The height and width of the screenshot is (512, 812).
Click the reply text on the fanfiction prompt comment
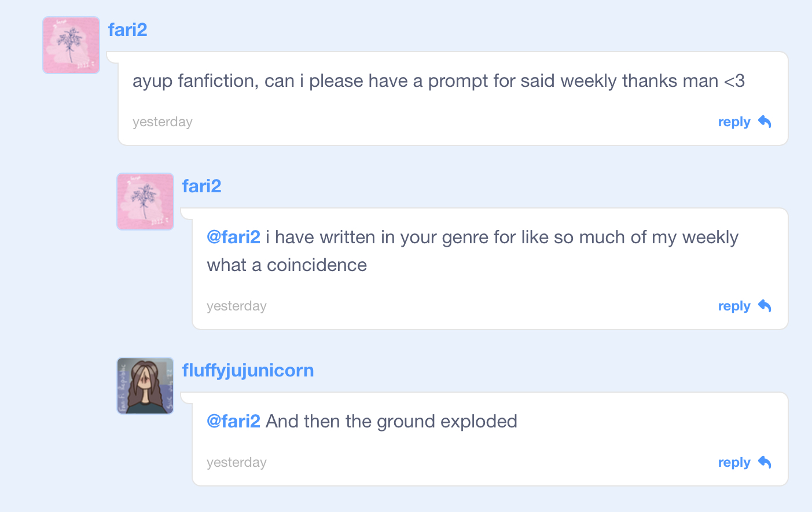click(734, 122)
